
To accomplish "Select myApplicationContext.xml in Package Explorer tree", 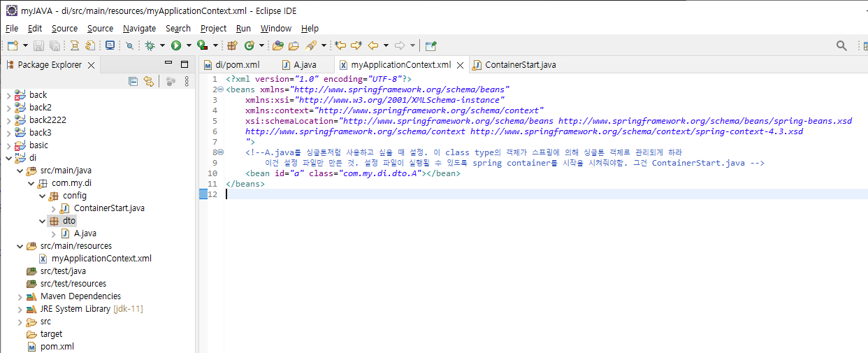I will tap(101, 259).
